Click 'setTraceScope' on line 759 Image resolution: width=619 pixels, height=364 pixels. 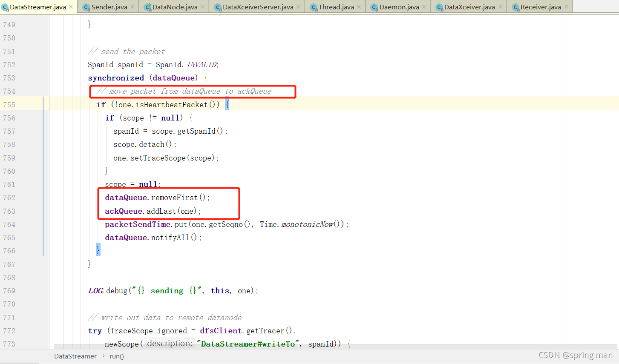pyautogui.click(x=158, y=158)
